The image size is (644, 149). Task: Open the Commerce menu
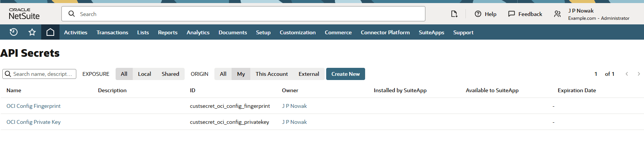point(338,32)
